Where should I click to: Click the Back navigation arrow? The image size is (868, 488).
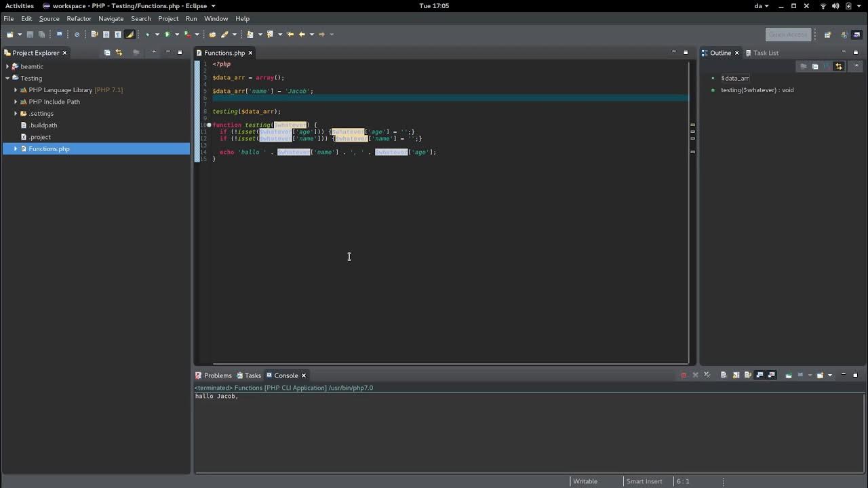click(x=302, y=34)
